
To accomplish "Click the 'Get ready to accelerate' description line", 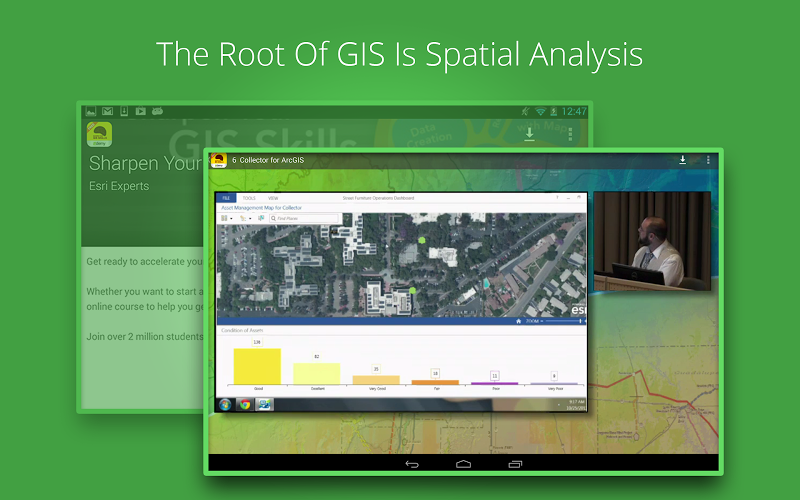I will pyautogui.click(x=145, y=262).
